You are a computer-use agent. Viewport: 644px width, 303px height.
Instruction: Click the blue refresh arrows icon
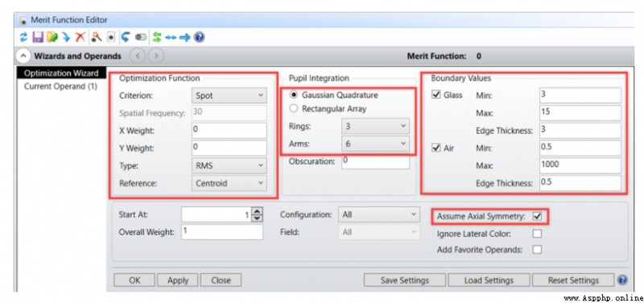pos(23,38)
